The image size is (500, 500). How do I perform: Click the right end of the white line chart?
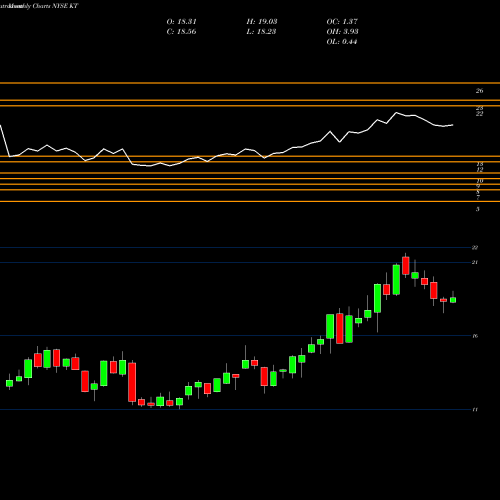453,125
